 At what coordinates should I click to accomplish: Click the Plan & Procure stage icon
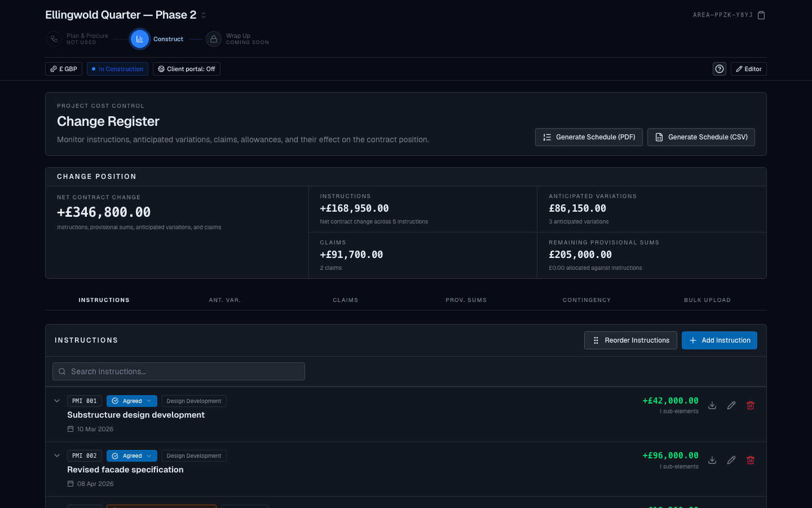[x=54, y=39]
